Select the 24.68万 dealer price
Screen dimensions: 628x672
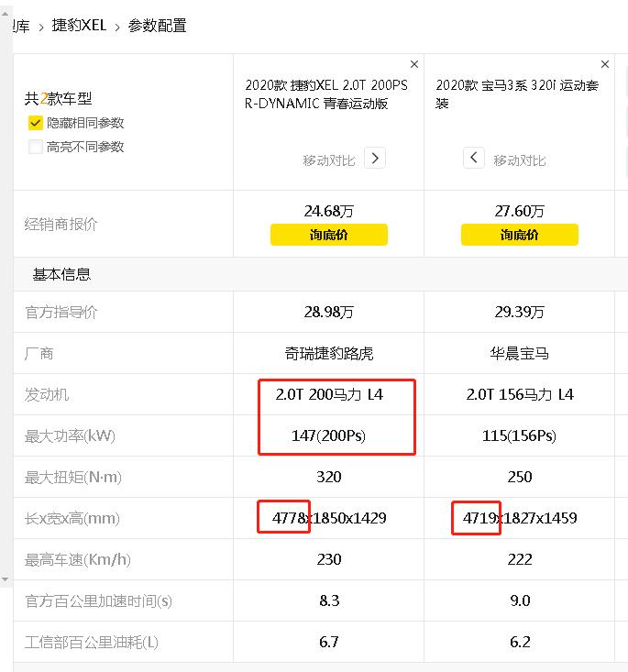click(x=329, y=211)
